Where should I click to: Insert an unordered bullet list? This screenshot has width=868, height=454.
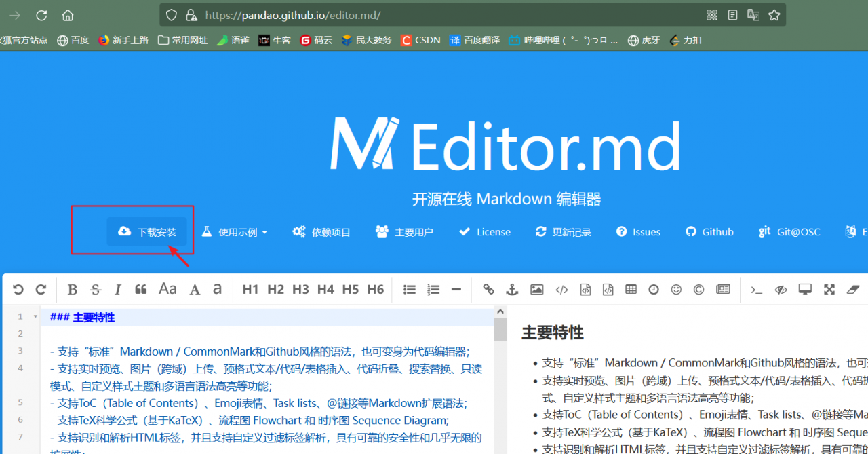click(410, 290)
